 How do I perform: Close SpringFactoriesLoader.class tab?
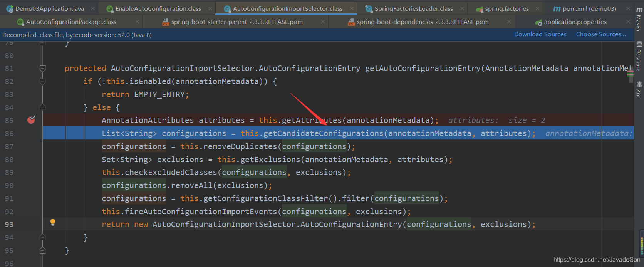click(x=462, y=8)
